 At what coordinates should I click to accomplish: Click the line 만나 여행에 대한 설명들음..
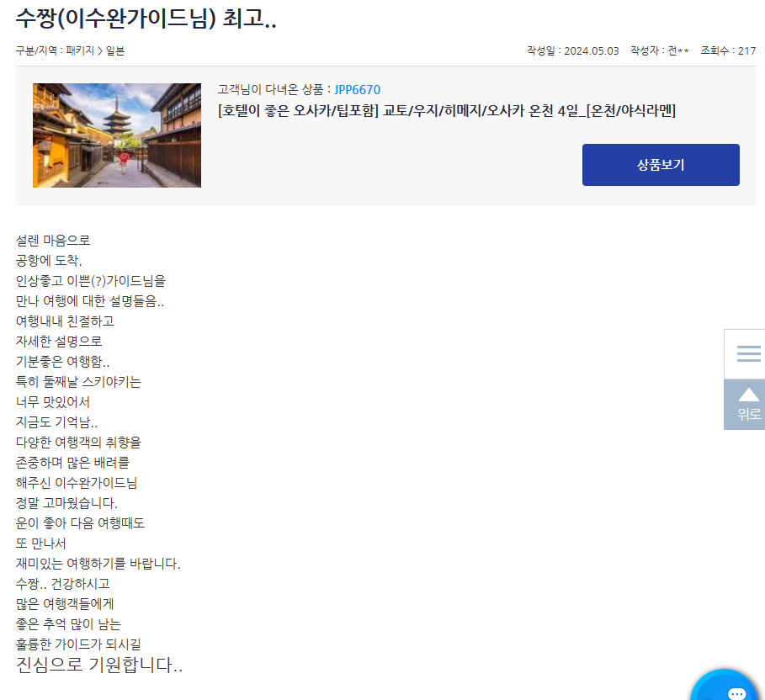pyautogui.click(x=90, y=301)
